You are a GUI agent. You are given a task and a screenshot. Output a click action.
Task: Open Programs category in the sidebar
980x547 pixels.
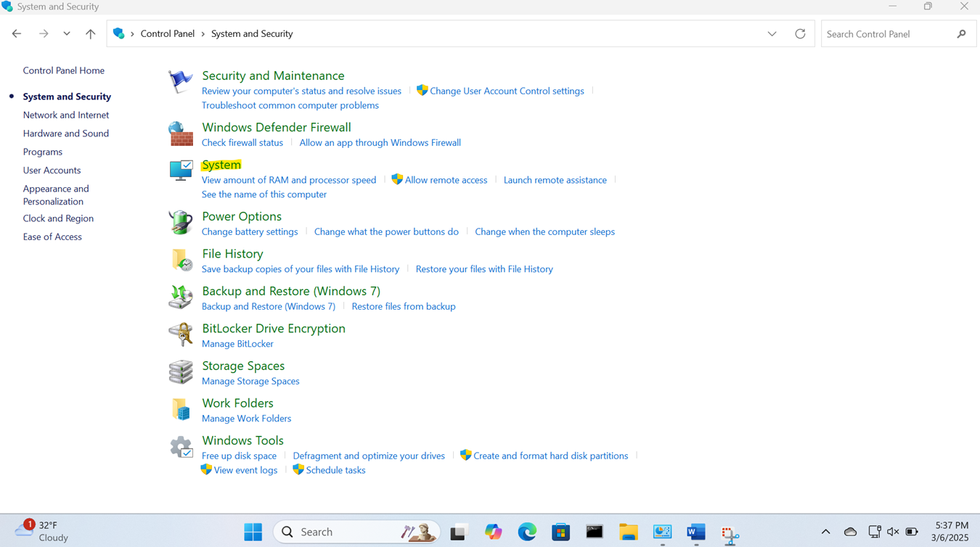[x=42, y=152]
